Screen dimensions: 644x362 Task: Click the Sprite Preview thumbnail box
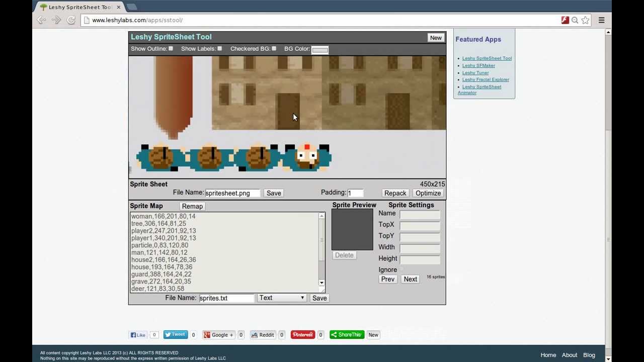352,229
